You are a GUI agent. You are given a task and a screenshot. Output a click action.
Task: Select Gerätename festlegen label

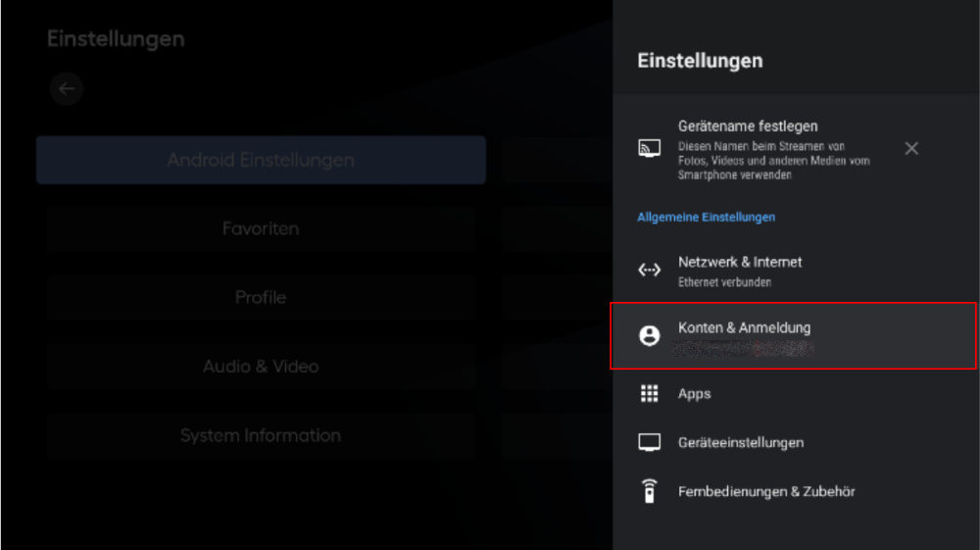pos(748,126)
